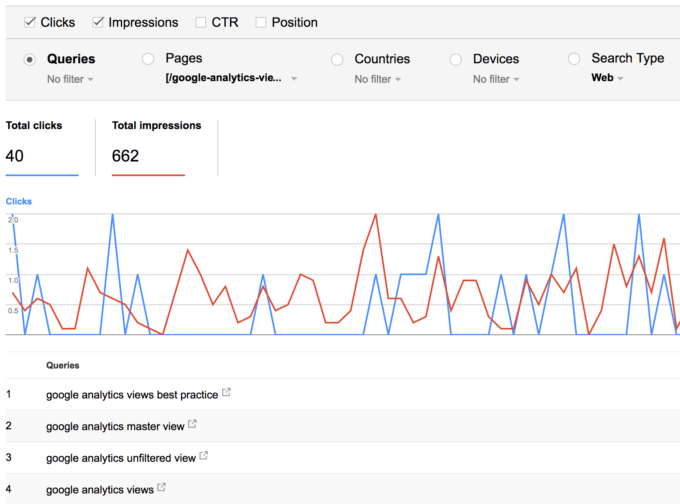The height and width of the screenshot is (504, 680).
Task: Click query google analytics views best practice
Action: coord(132,395)
